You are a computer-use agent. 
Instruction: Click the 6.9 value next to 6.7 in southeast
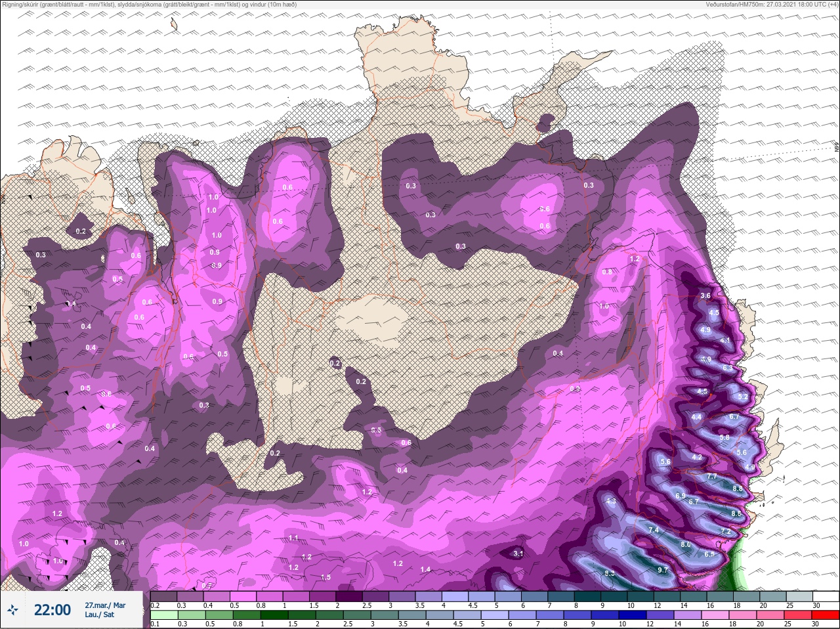click(681, 495)
